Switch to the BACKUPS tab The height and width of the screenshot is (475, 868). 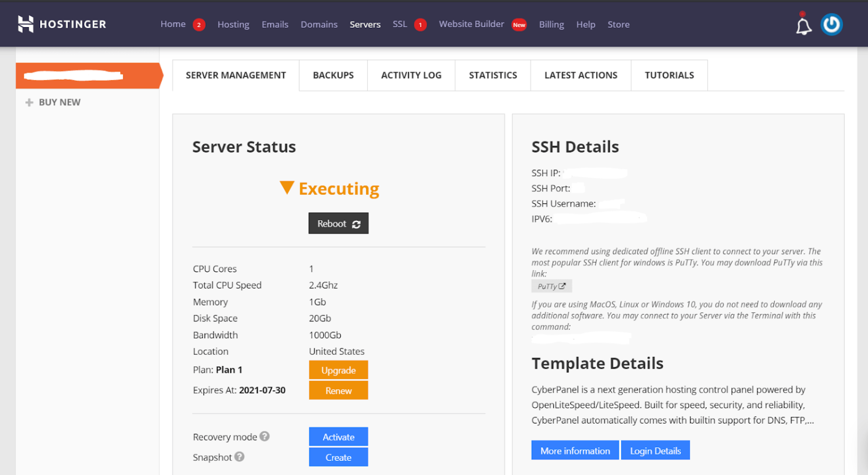coord(333,75)
